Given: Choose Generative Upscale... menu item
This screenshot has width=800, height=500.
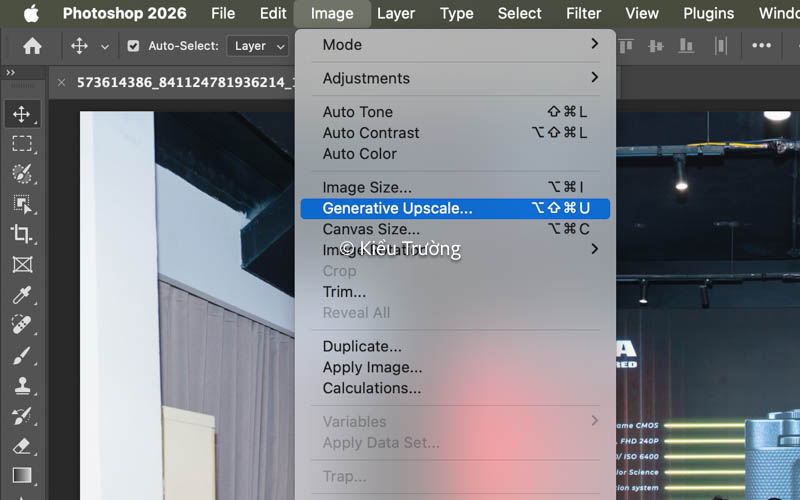Looking at the screenshot, I should click(455, 209).
